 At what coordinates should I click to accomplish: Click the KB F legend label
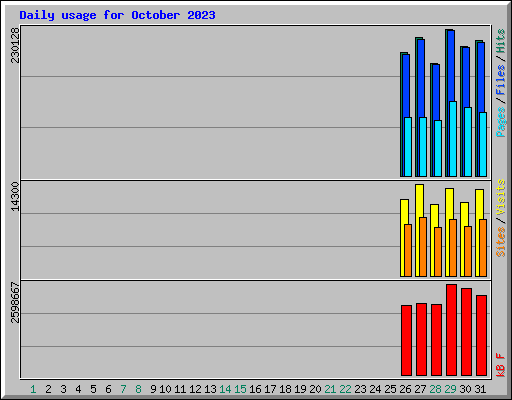[x=501, y=365]
